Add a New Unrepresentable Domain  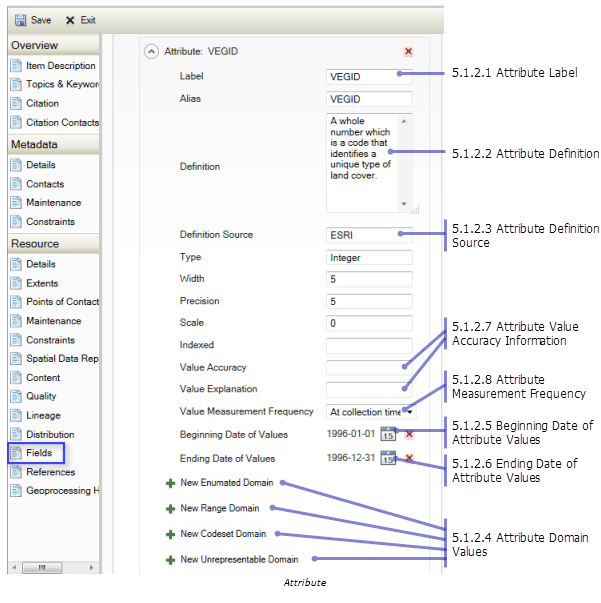pos(170,560)
